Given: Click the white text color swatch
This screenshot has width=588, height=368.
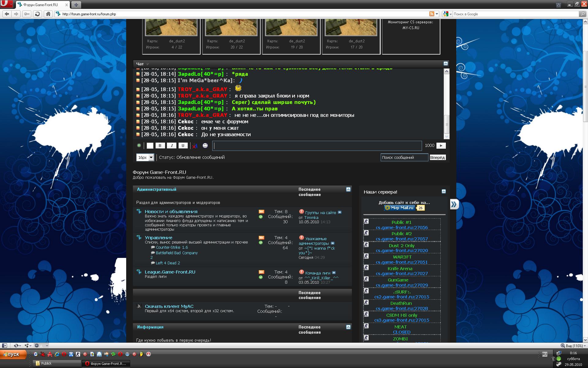Looking at the screenshot, I should [x=150, y=146].
